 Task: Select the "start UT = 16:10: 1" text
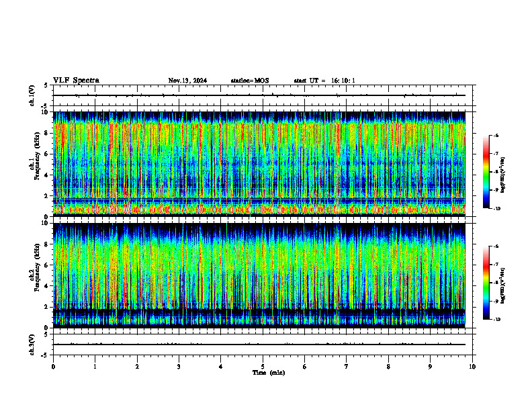click(324, 81)
